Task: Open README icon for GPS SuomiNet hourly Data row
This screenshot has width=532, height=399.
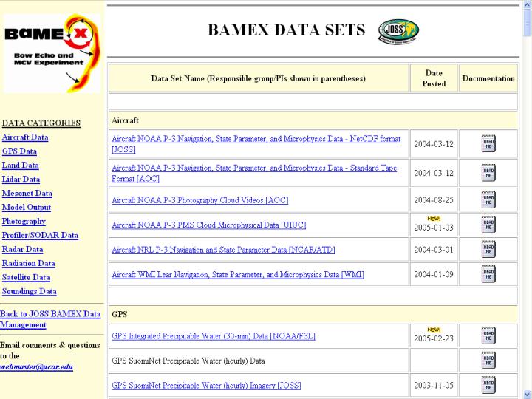Action: 488,361
